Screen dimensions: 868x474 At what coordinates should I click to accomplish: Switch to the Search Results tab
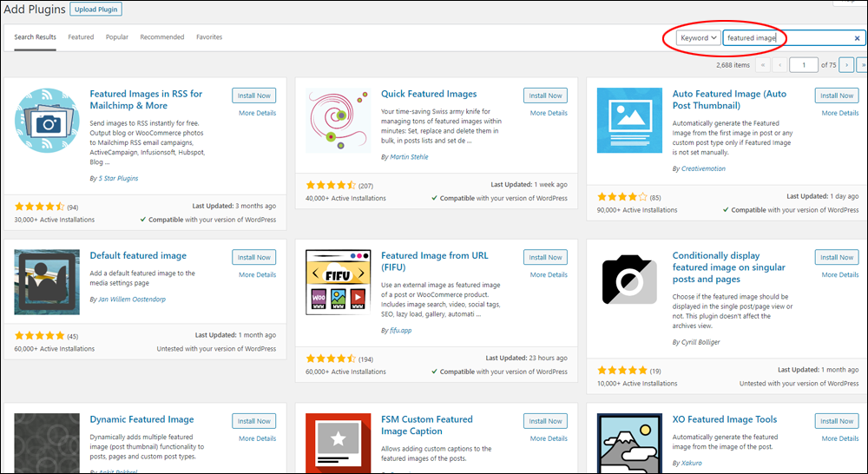coord(35,37)
